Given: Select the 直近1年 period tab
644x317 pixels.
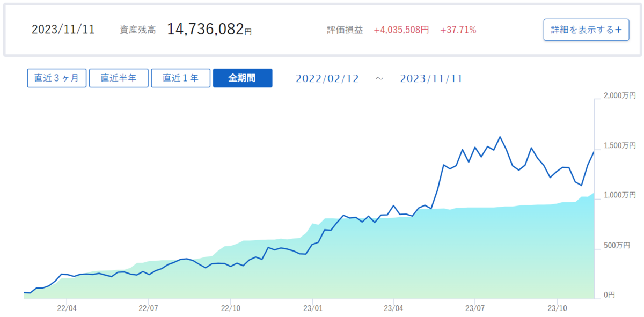Looking at the screenshot, I should click(x=180, y=78).
